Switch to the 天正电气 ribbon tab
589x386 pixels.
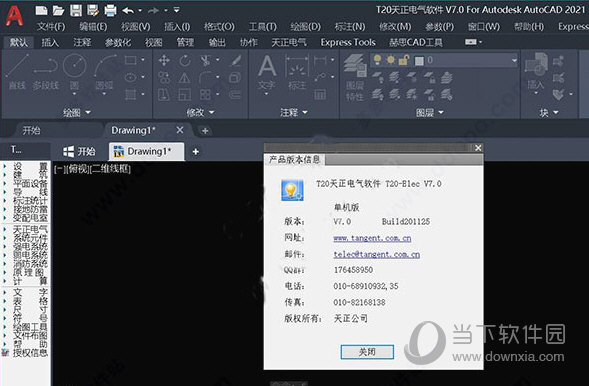click(x=289, y=42)
